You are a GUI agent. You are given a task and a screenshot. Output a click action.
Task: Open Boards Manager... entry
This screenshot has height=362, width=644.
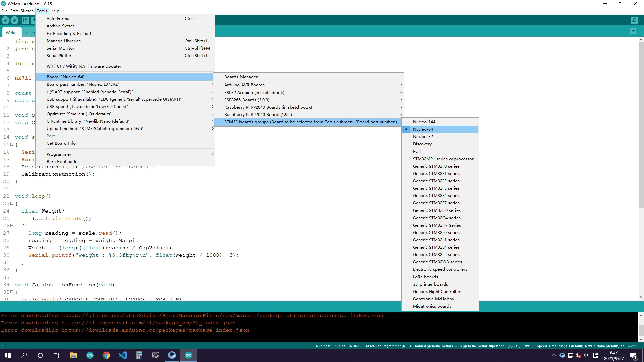[242, 77]
